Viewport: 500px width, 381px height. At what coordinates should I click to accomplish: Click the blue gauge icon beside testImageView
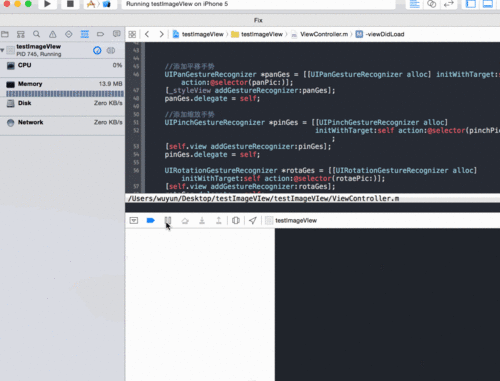click(x=97, y=50)
